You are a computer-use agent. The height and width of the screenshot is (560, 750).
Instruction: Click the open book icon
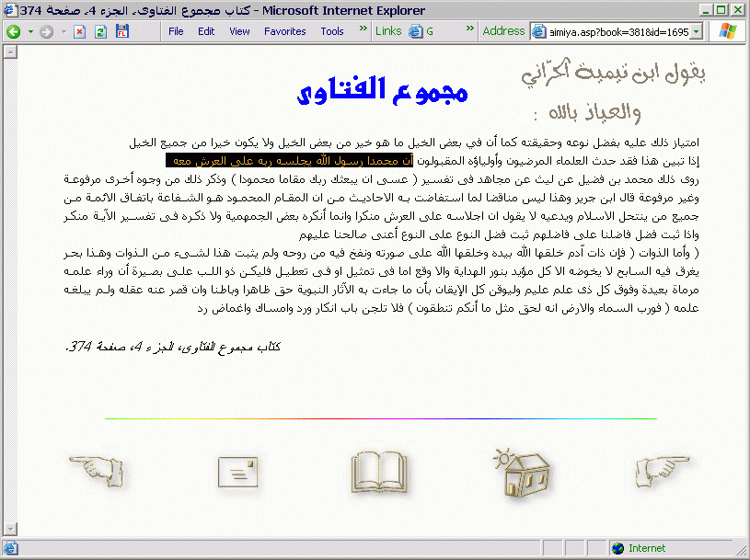pyautogui.click(x=379, y=472)
